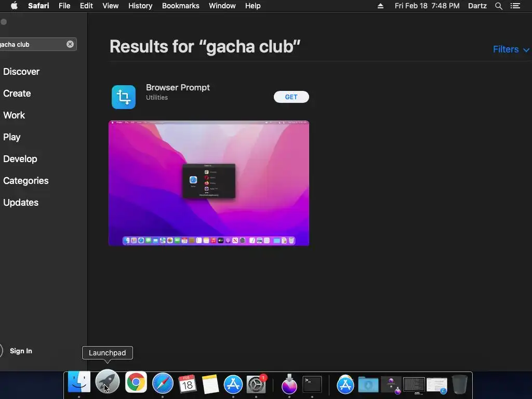Open App Store icon right of Dock divider
Viewport: 532px width, 399px height.
(x=345, y=385)
